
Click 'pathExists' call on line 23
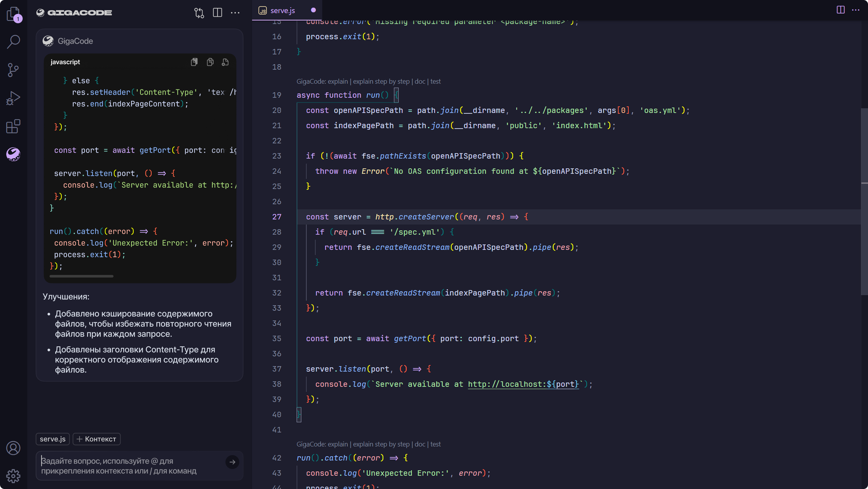click(403, 156)
